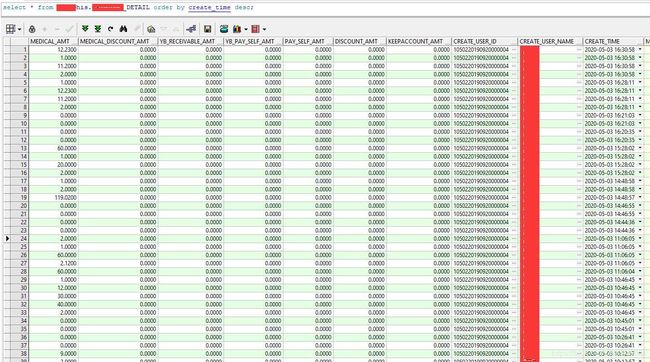
Task: Click the query by example icon
Action: pyautogui.click(x=151, y=29)
